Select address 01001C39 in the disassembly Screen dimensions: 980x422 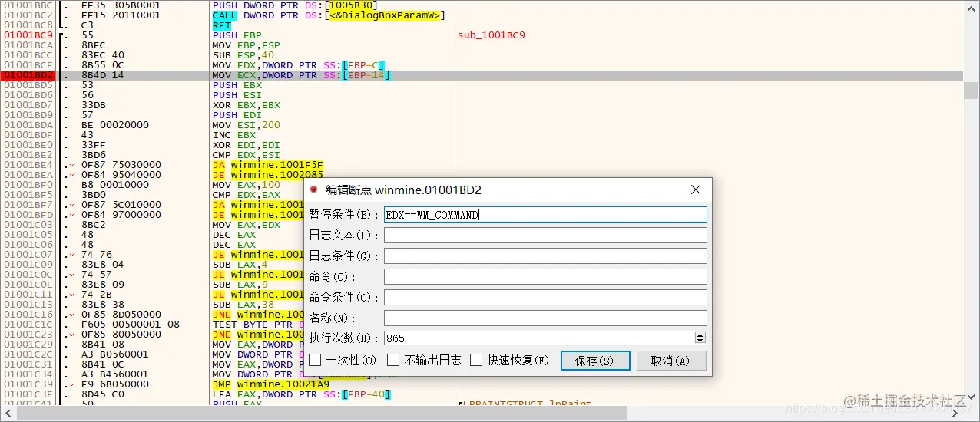[28, 384]
